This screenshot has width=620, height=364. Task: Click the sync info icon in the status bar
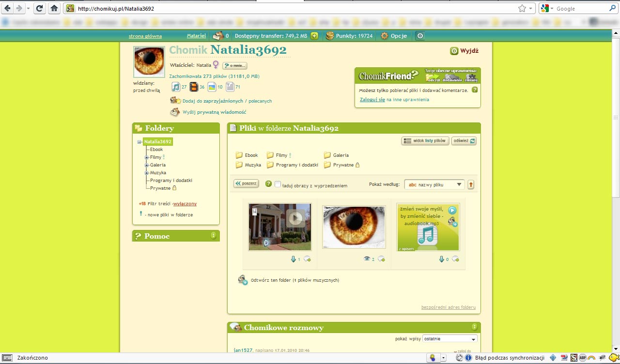468,358
